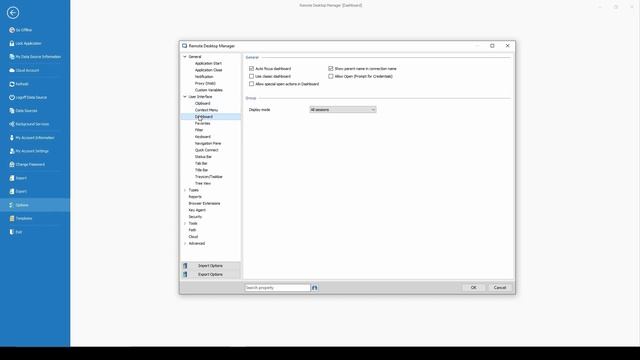This screenshot has width=640, height=360.
Task: Select Application Start in options tree
Action: (208, 63)
